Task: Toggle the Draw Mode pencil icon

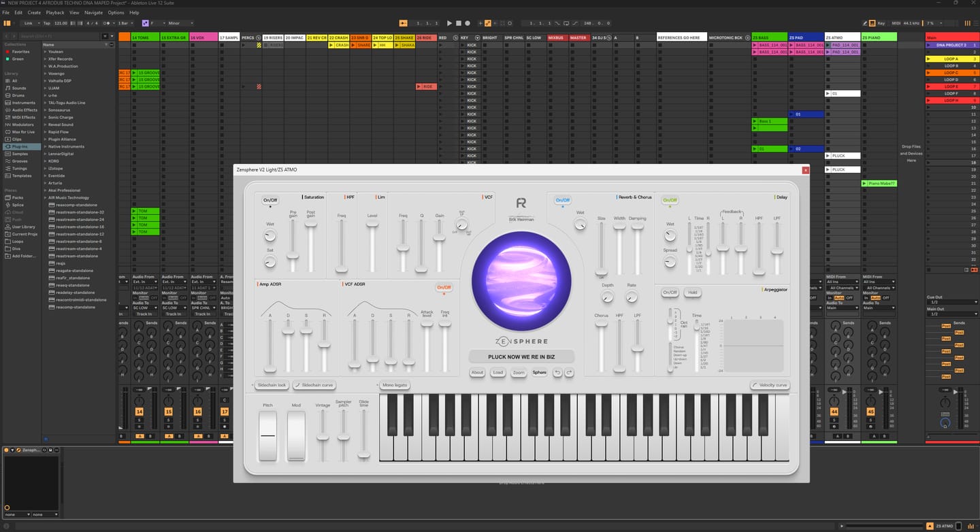Action: coord(864,23)
